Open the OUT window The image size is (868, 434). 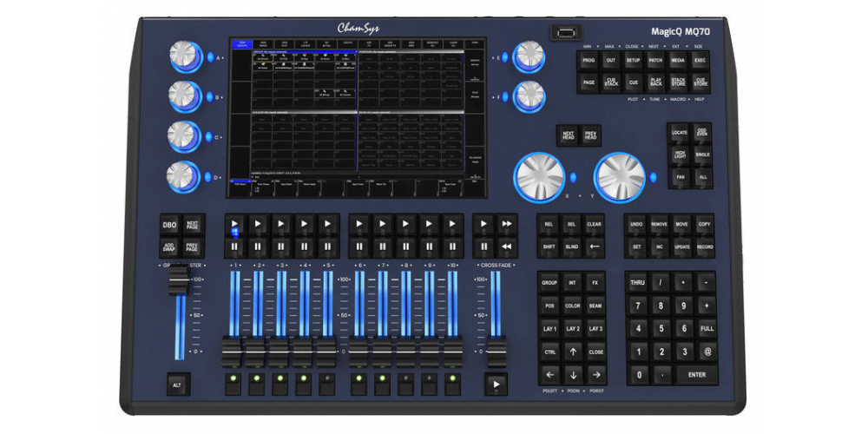(610, 61)
